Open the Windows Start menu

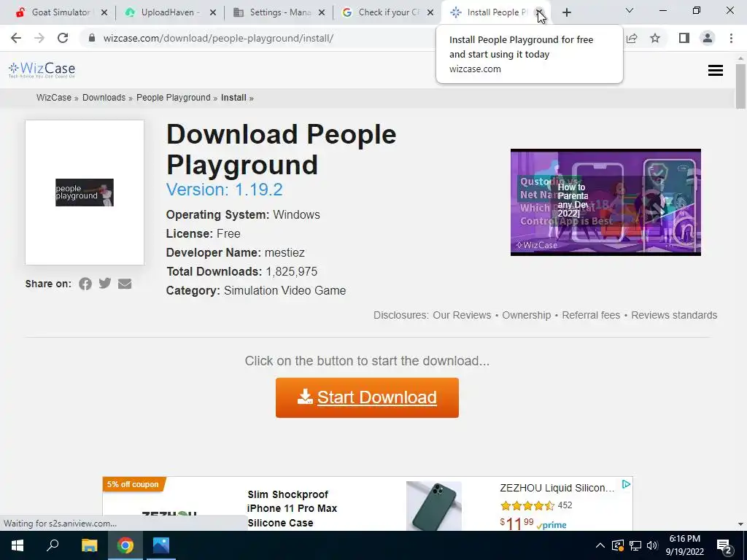(18, 545)
